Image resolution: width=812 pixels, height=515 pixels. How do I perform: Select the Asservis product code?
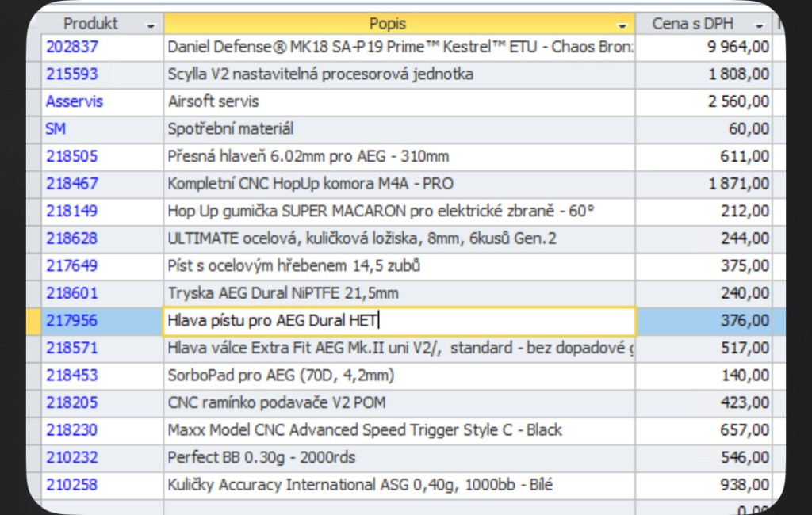pyautogui.click(x=75, y=101)
